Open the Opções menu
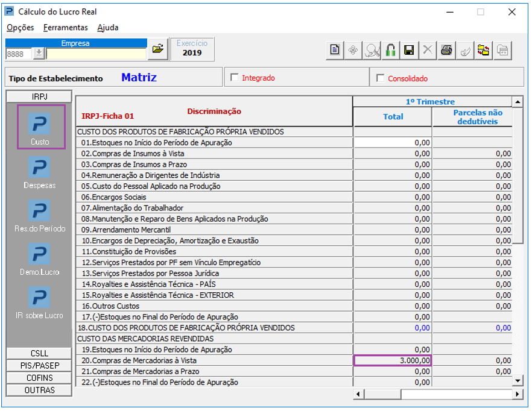 click(x=21, y=28)
